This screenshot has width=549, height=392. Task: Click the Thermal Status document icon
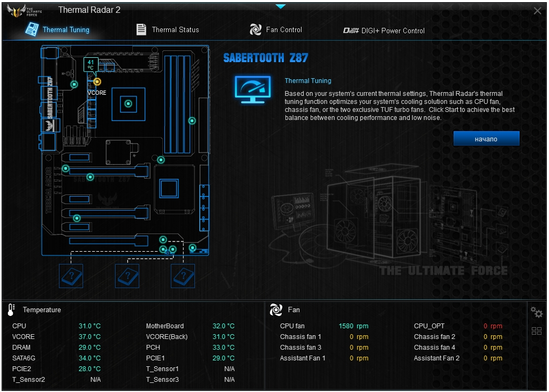[x=141, y=30]
